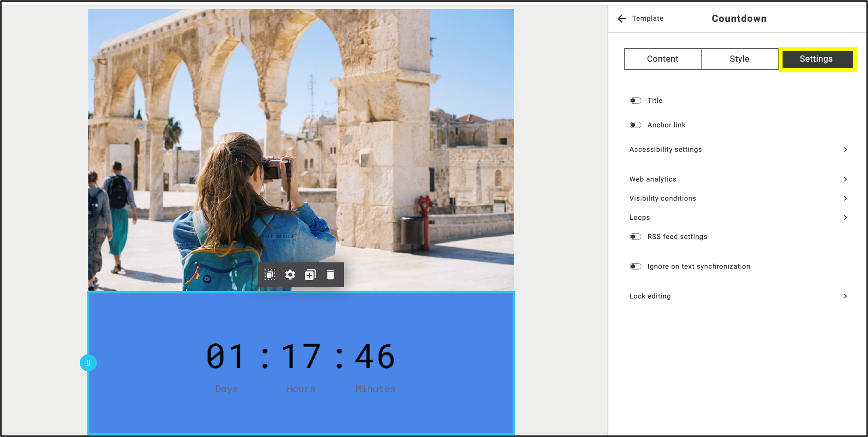The height and width of the screenshot is (437, 868).
Task: Click the Minutes label under countdown
Action: [375, 389]
